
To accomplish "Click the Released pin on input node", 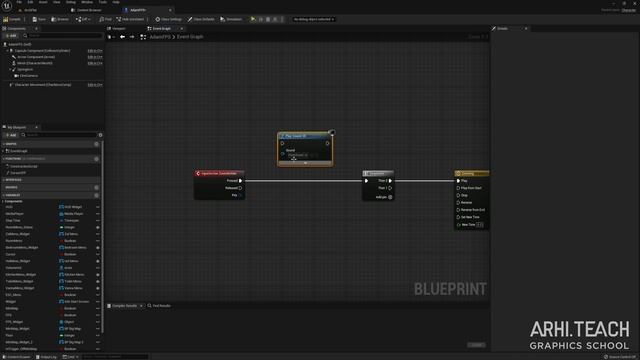I will coord(240,188).
